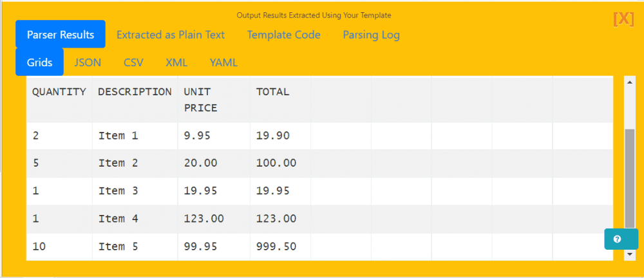Show results as CSV

[133, 62]
